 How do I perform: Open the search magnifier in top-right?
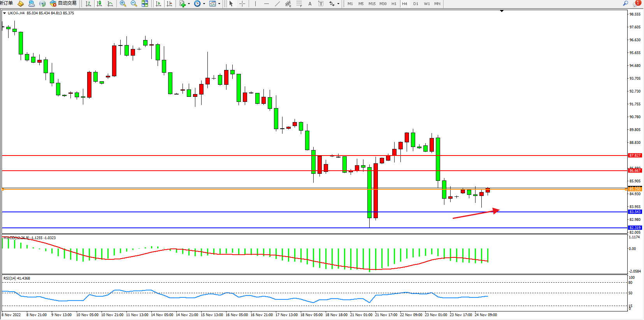pyautogui.click(x=625, y=3)
